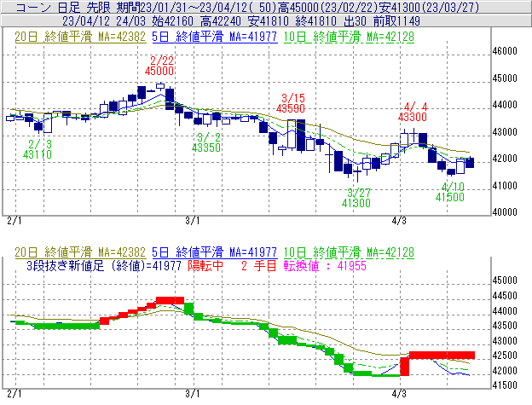Click the 23/04/12 quote line with 始42160

(241, 21)
